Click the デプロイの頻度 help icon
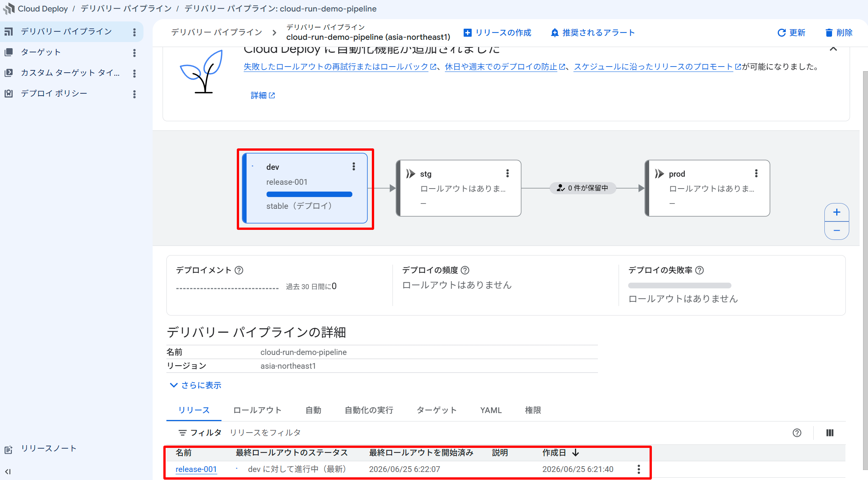The width and height of the screenshot is (868, 480). click(x=465, y=270)
